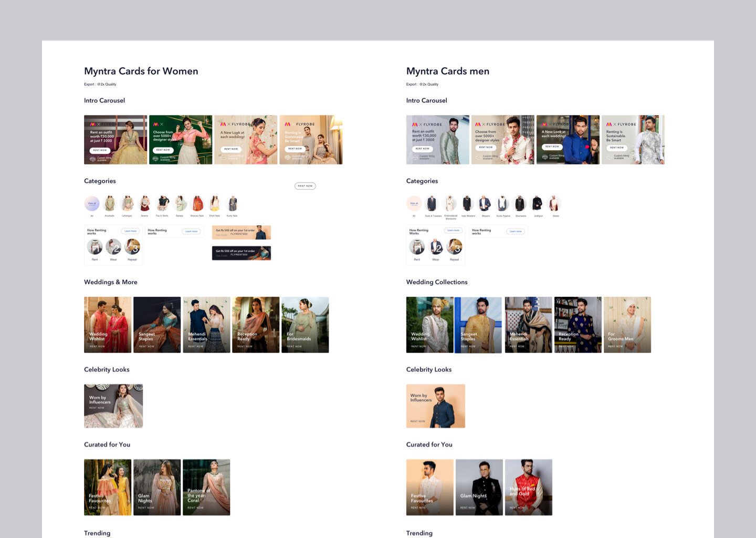Screen dimensions: 756x538
Task: Open men's Sangeet Staples card
Action: [x=479, y=325]
